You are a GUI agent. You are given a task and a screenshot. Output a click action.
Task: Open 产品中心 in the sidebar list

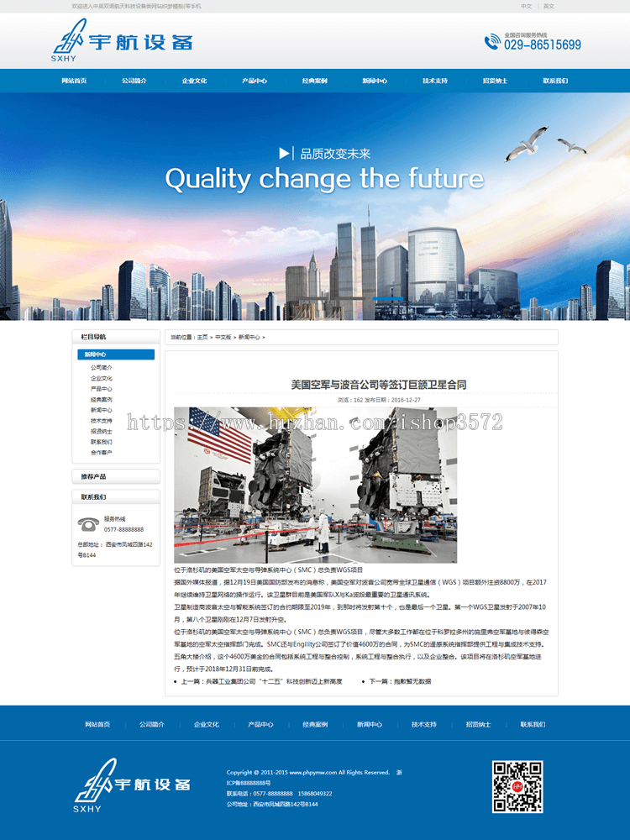tap(102, 389)
